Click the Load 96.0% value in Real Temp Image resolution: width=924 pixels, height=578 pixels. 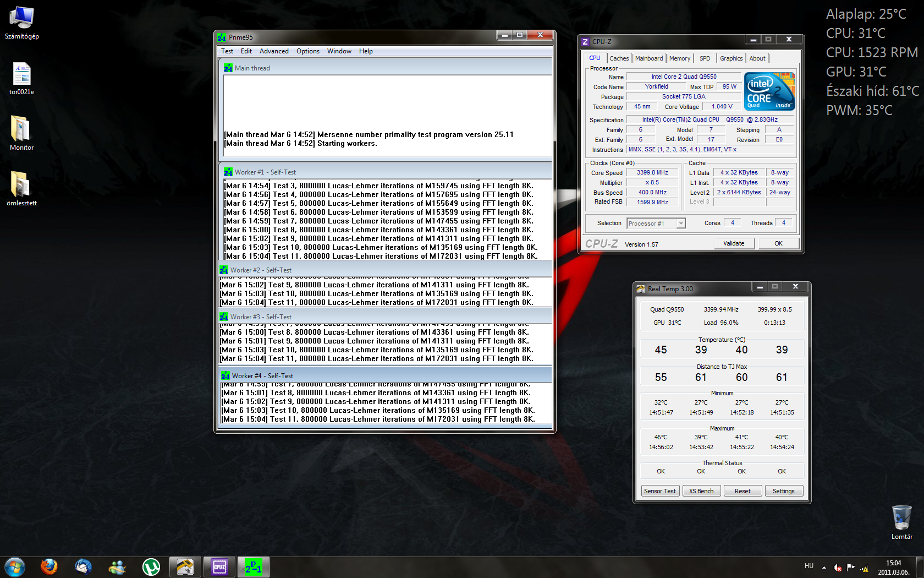(721, 323)
